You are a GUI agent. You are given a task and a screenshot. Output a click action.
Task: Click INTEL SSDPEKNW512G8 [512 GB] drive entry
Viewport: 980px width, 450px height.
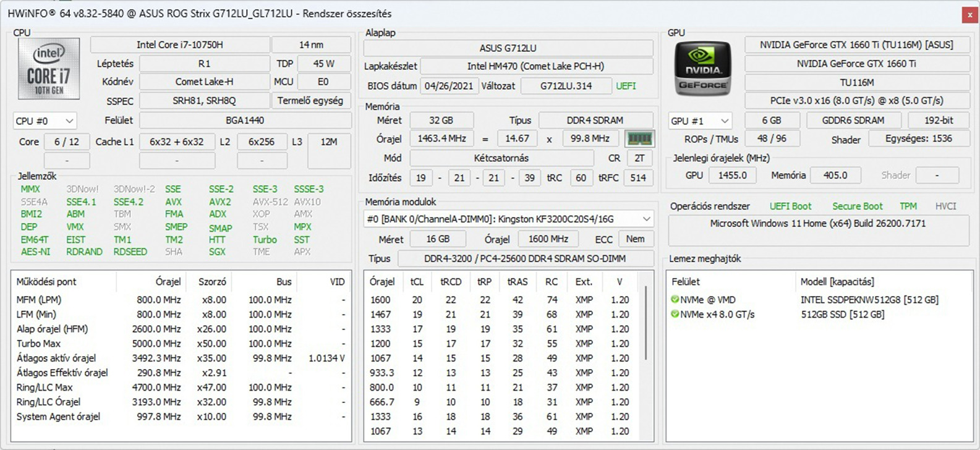click(869, 300)
